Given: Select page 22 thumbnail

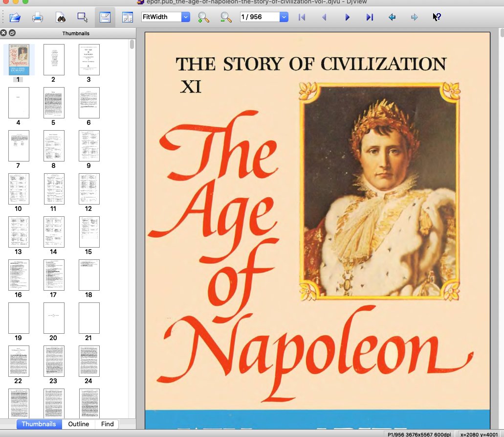Looking at the screenshot, I should click(19, 361).
